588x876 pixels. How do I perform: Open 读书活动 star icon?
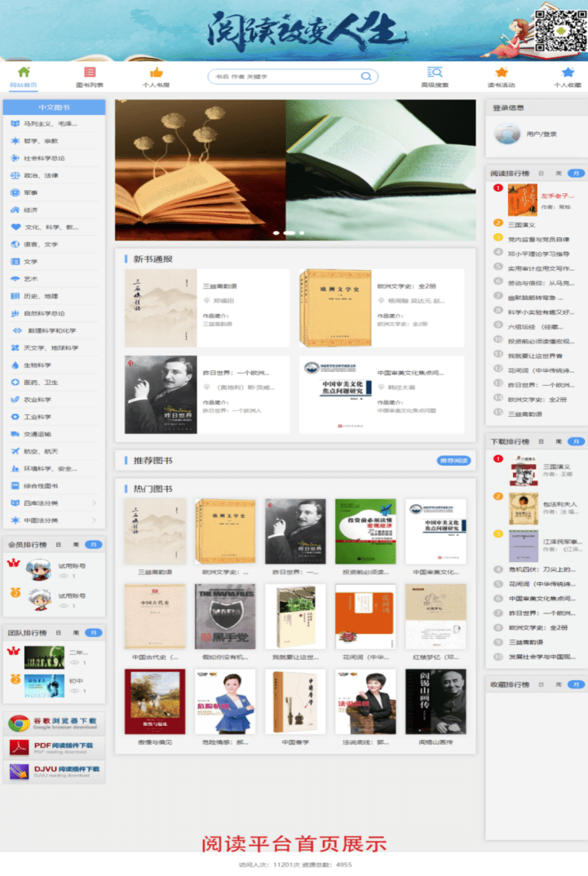[x=502, y=72]
